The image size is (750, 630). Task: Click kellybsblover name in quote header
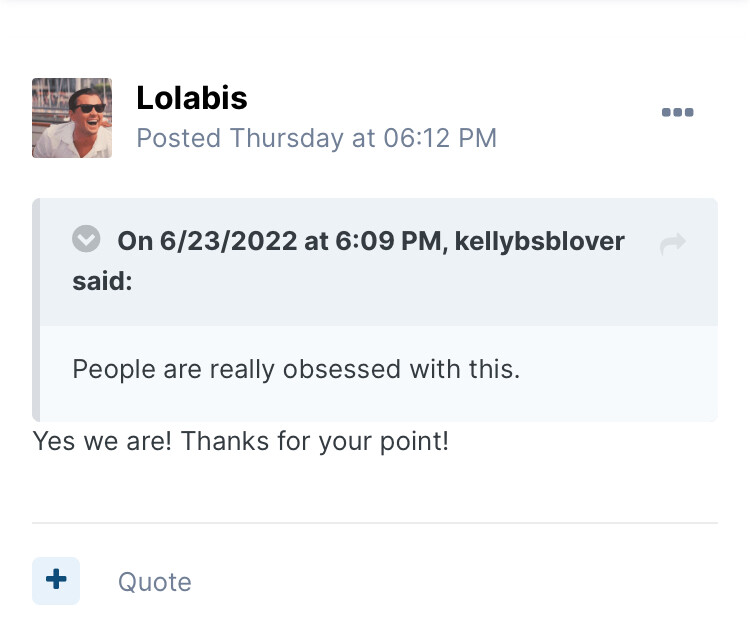(540, 242)
